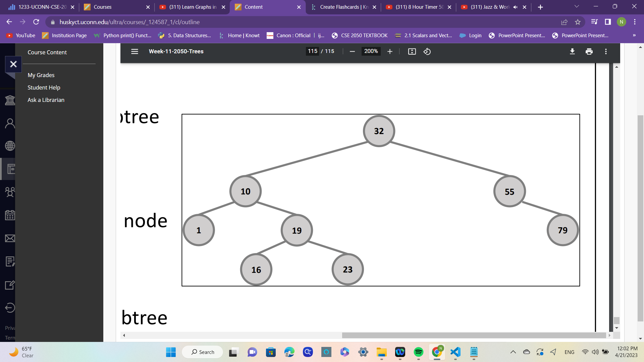Switch to Learn Graphs YouTube tab

pos(192,7)
